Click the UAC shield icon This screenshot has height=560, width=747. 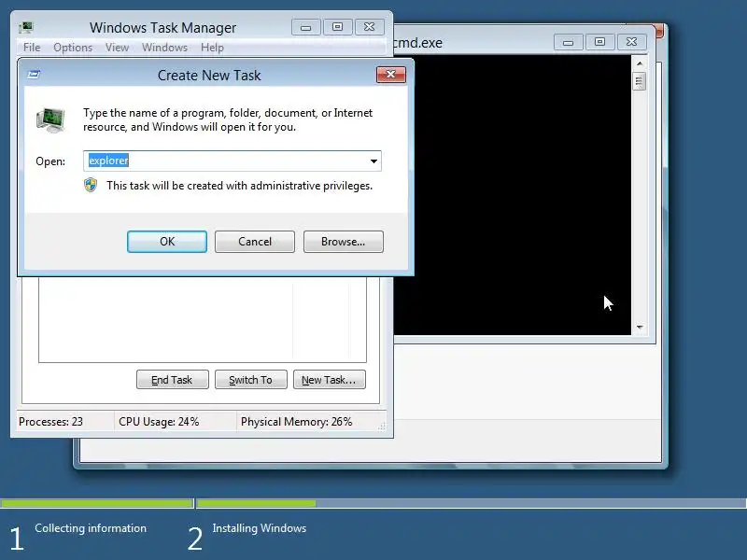coord(91,185)
